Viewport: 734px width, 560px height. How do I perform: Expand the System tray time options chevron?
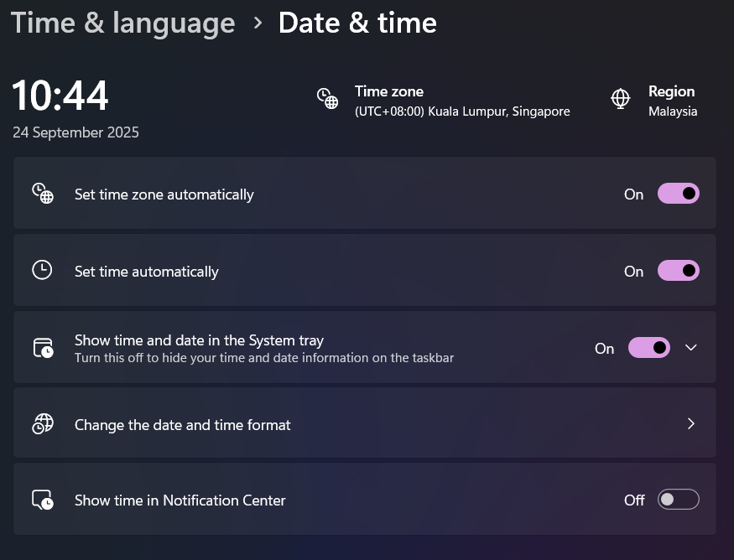(x=690, y=347)
